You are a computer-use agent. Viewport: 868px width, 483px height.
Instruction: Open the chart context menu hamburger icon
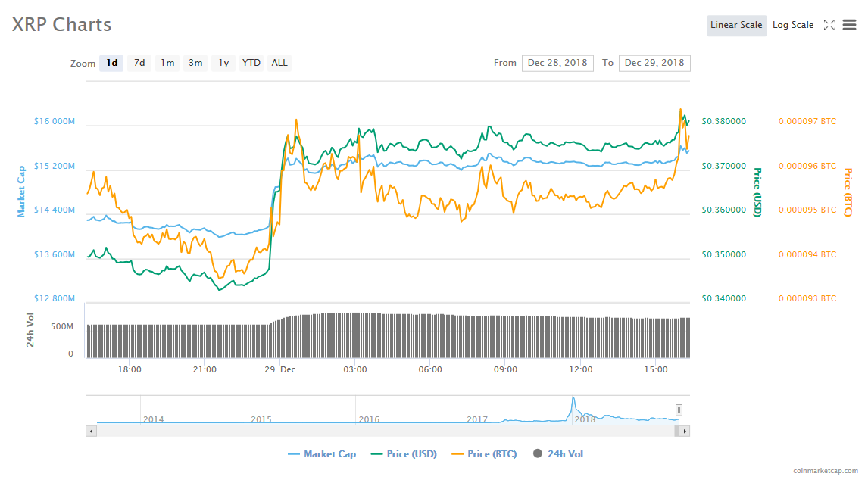(x=849, y=25)
